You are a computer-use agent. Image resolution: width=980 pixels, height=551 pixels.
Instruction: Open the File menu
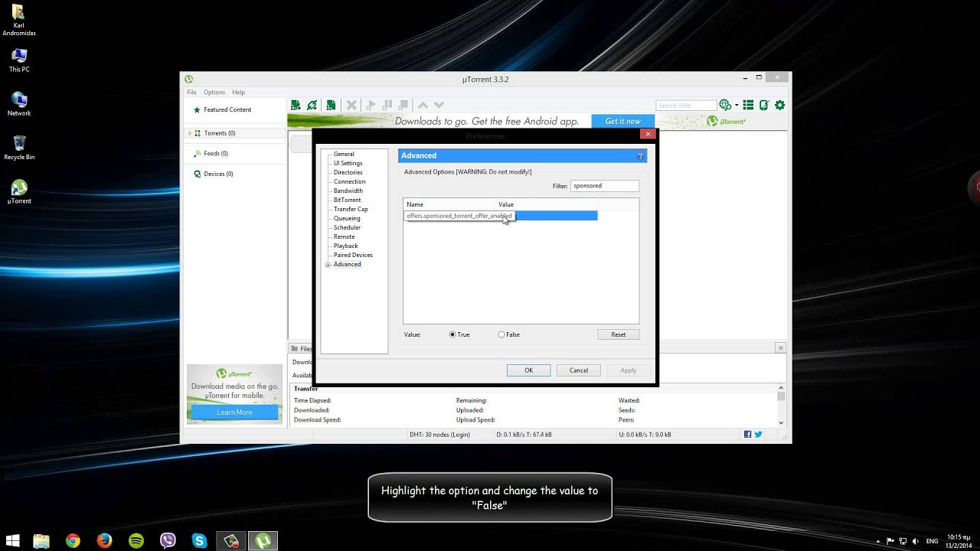pyautogui.click(x=192, y=92)
